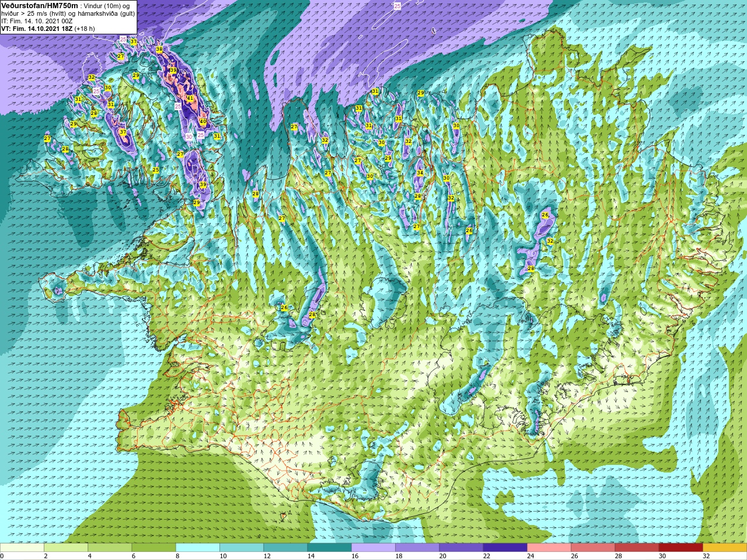Click the legend tick label '10'

pos(224,556)
